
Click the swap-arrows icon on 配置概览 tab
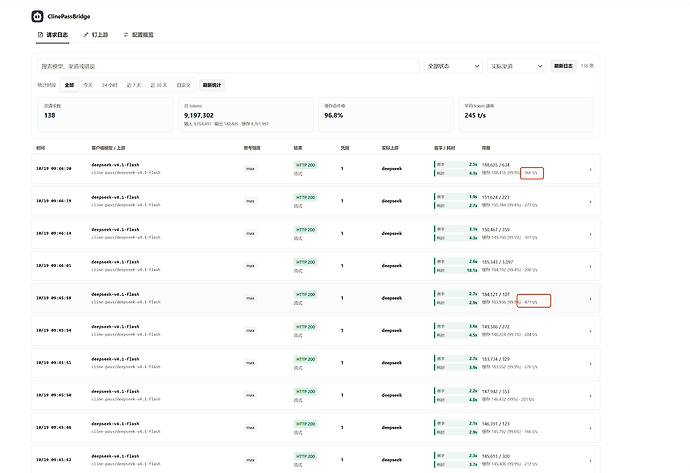(x=126, y=34)
